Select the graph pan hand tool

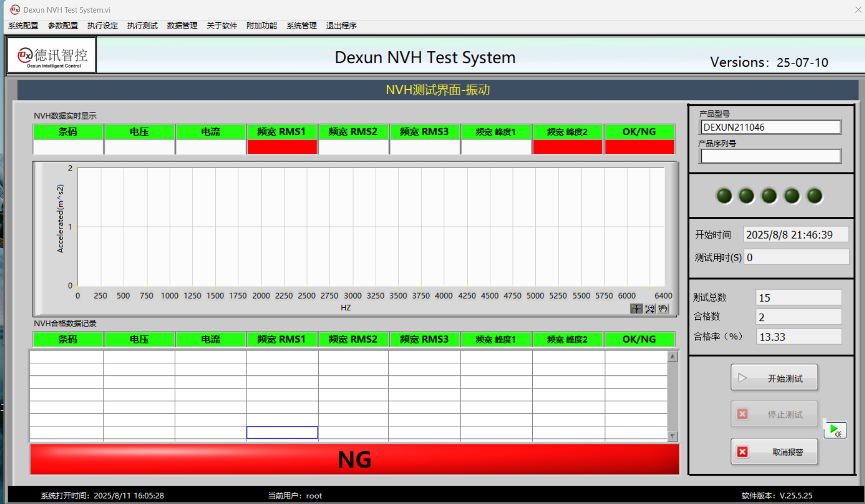point(663,309)
